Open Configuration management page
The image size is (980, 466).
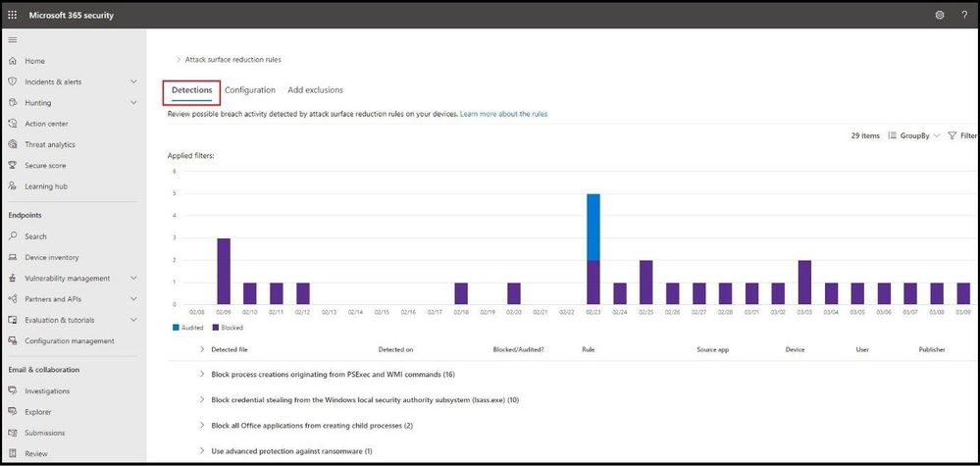[x=70, y=341]
